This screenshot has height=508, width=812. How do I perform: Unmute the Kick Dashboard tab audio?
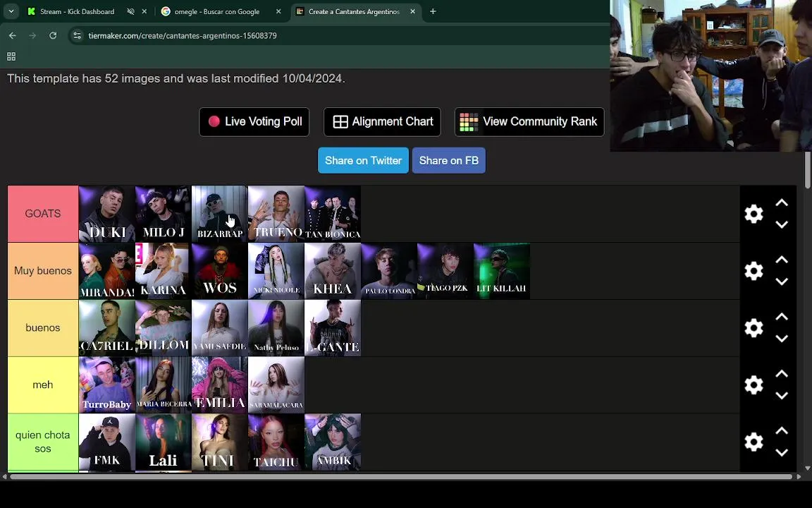(130, 11)
